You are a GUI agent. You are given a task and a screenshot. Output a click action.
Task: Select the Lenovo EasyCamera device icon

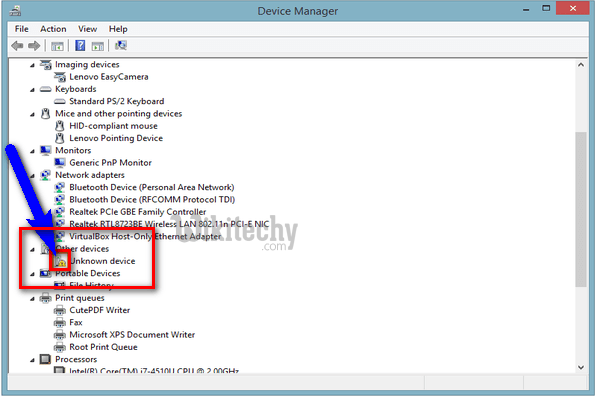pos(60,77)
